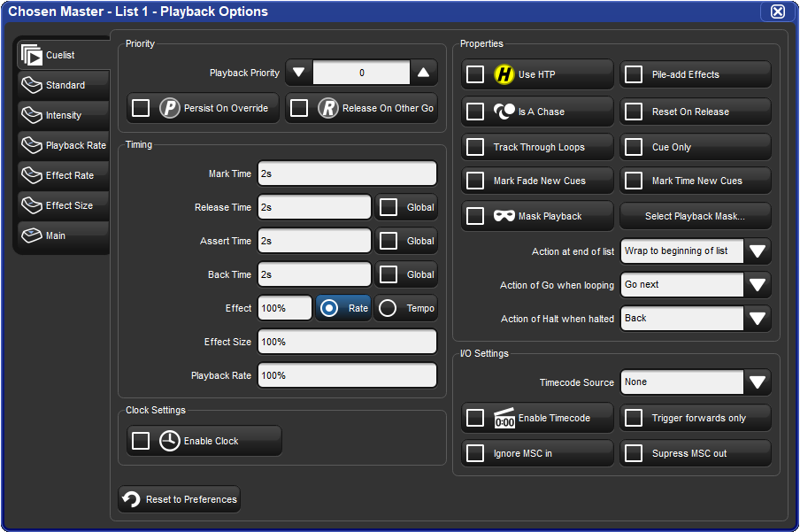Click the Effect percentage field
Image resolution: width=800 pixels, height=532 pixels.
click(x=285, y=308)
